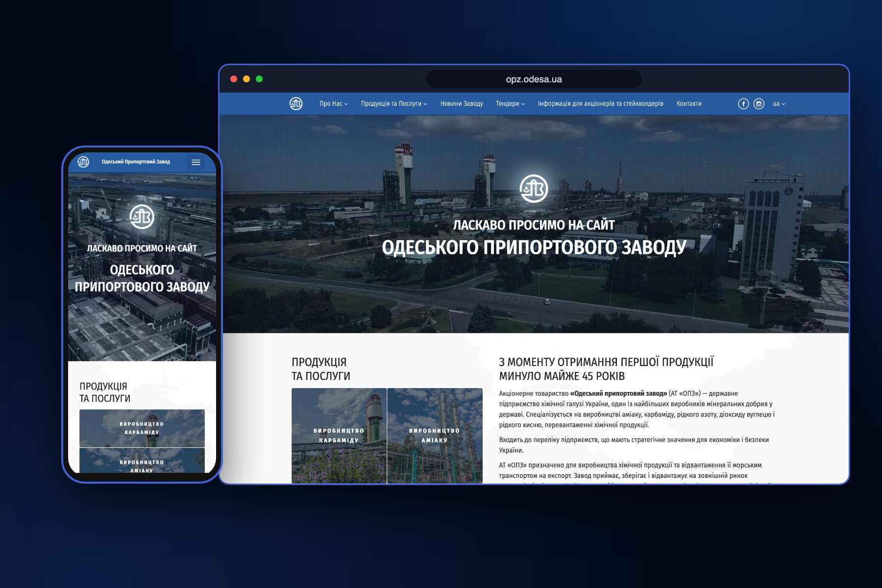Click the large emblem in desktop hero
The image size is (882, 588).
coord(534,189)
